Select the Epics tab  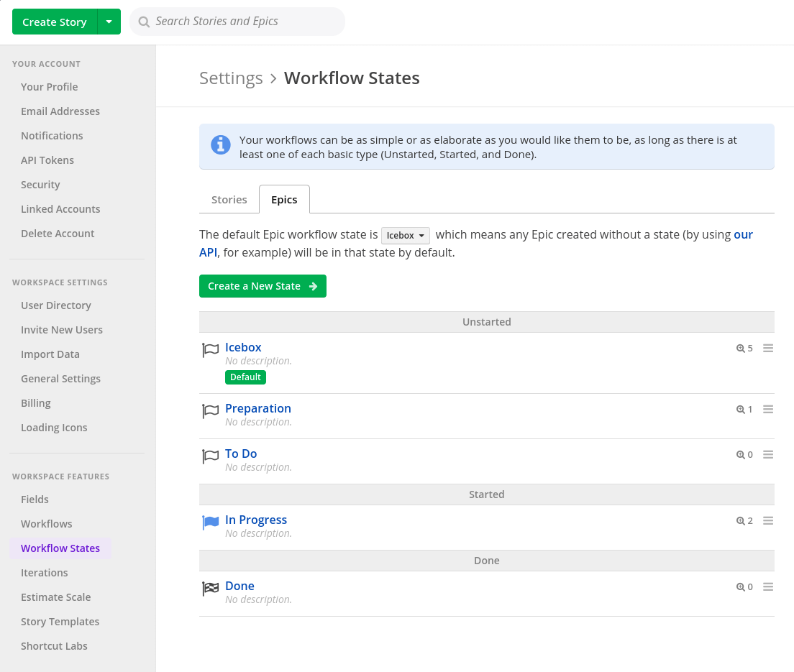pyautogui.click(x=284, y=200)
